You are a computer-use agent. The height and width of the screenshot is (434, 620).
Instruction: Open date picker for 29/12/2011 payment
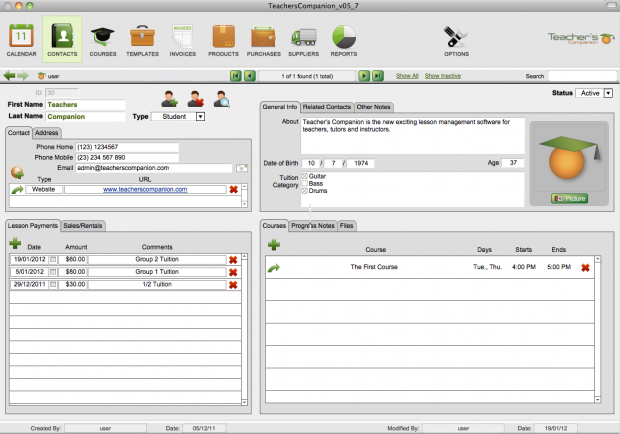(x=53, y=285)
